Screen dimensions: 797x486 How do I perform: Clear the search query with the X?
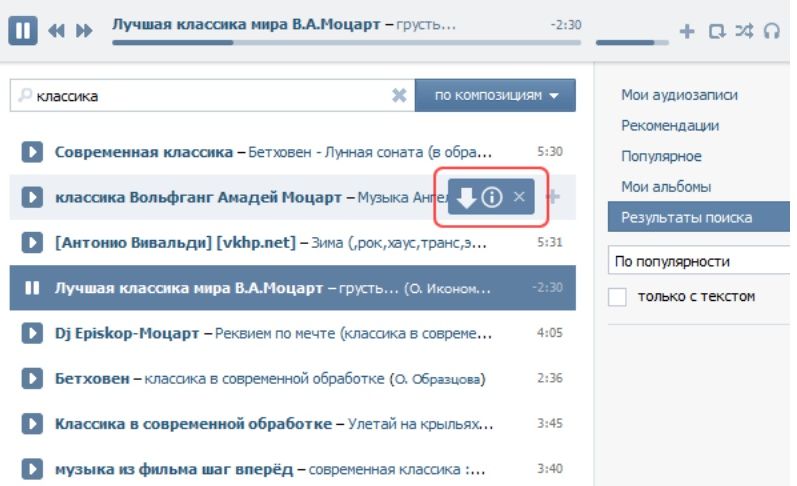click(399, 95)
